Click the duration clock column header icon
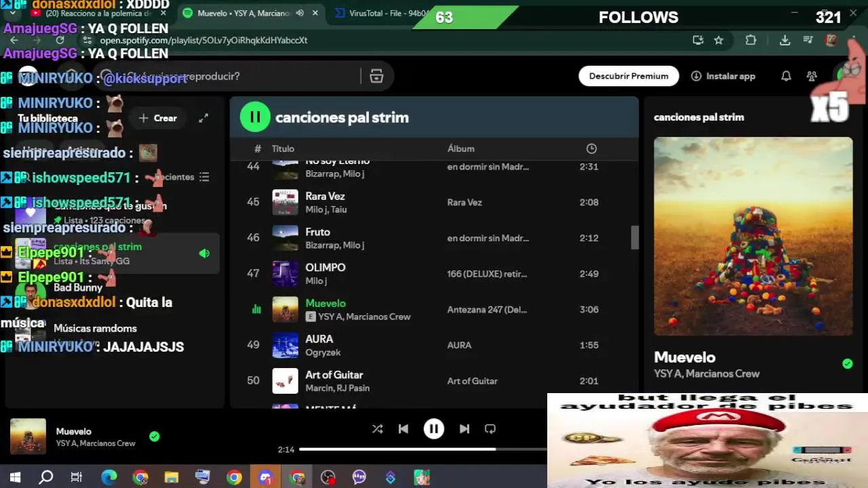 tap(591, 148)
